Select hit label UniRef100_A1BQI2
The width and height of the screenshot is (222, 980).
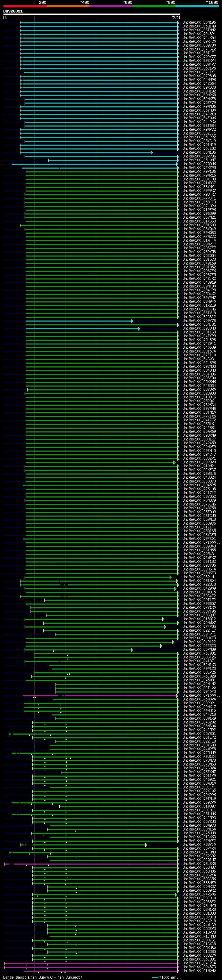[199, 619]
